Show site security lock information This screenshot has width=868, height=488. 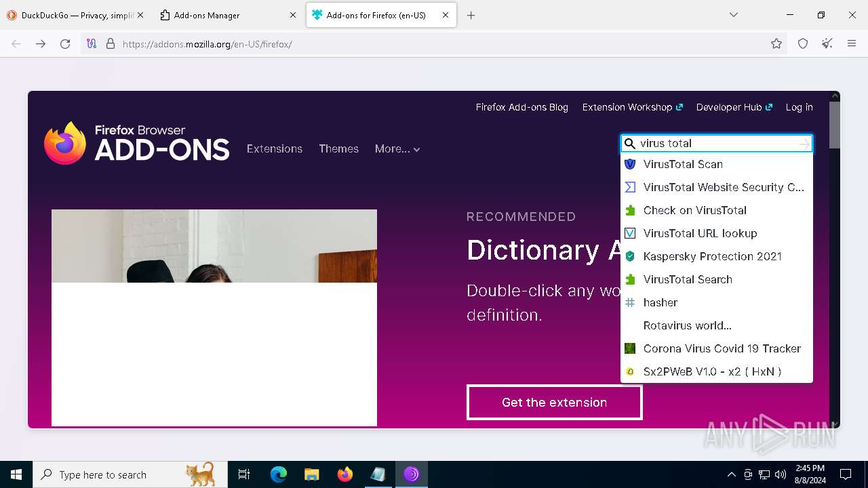pos(111,44)
